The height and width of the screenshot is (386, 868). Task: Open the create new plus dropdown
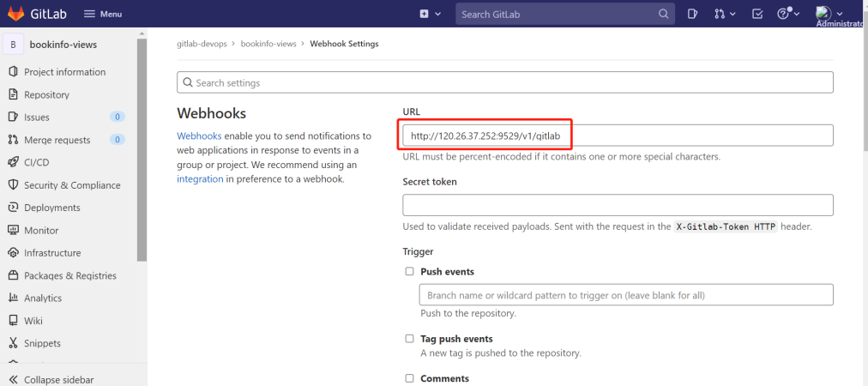pyautogui.click(x=430, y=14)
